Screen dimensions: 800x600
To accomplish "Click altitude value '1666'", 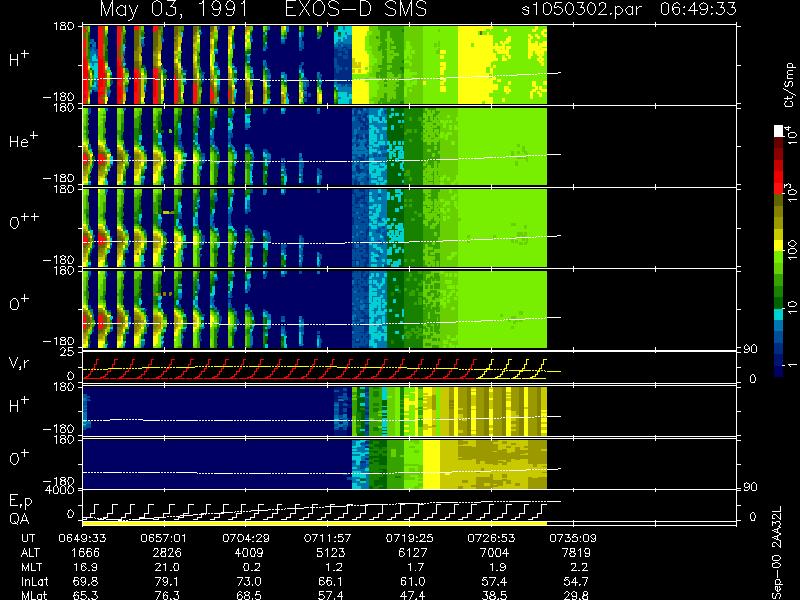I will tap(86, 553).
